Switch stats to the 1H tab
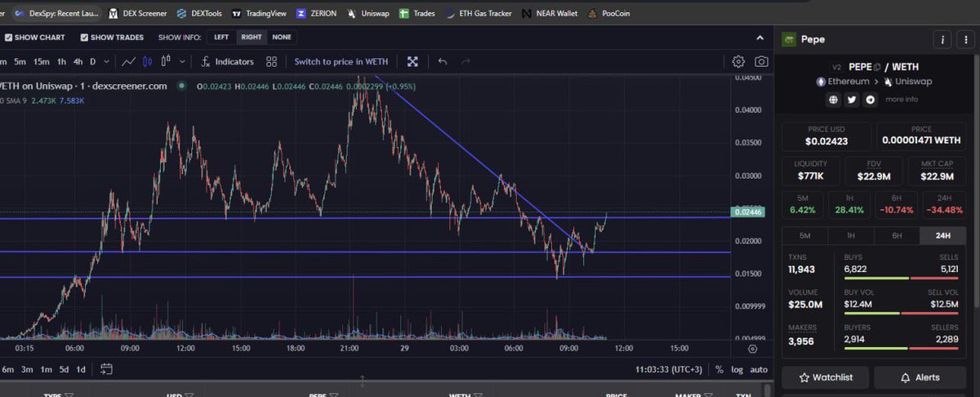 coord(850,236)
